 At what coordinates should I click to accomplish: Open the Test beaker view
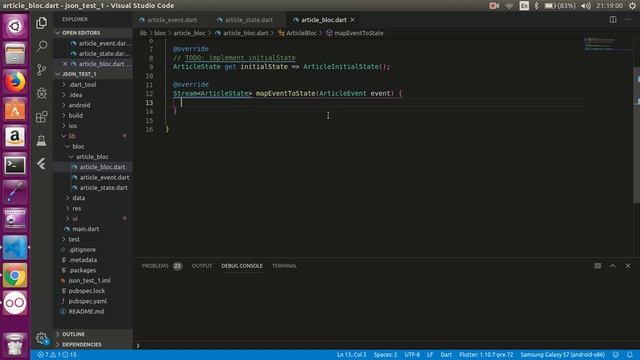(x=41, y=140)
